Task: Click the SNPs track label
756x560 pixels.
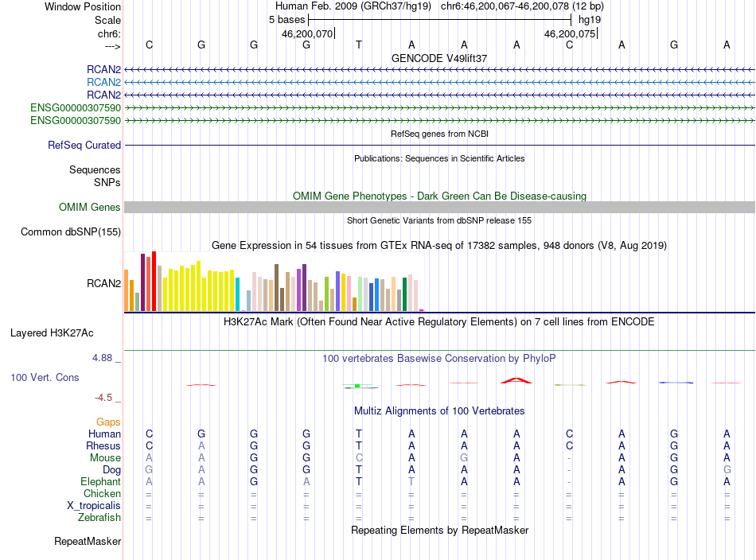Action: click(x=107, y=183)
